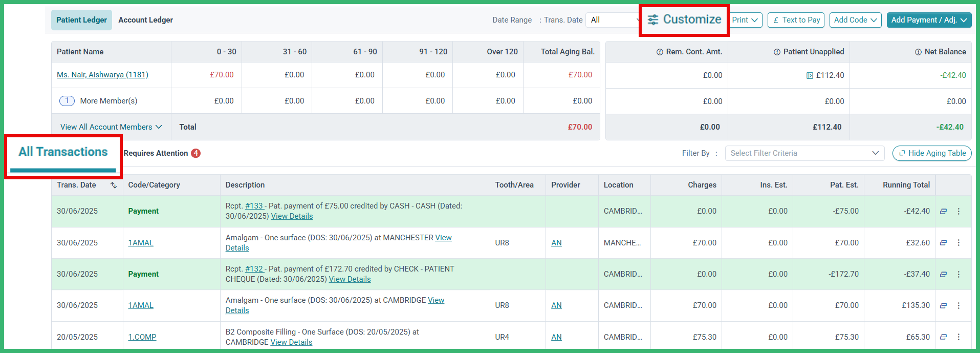The image size is (980, 353).
Task: Expand Add Payment / Adj. dropdown
Action: click(x=929, y=20)
